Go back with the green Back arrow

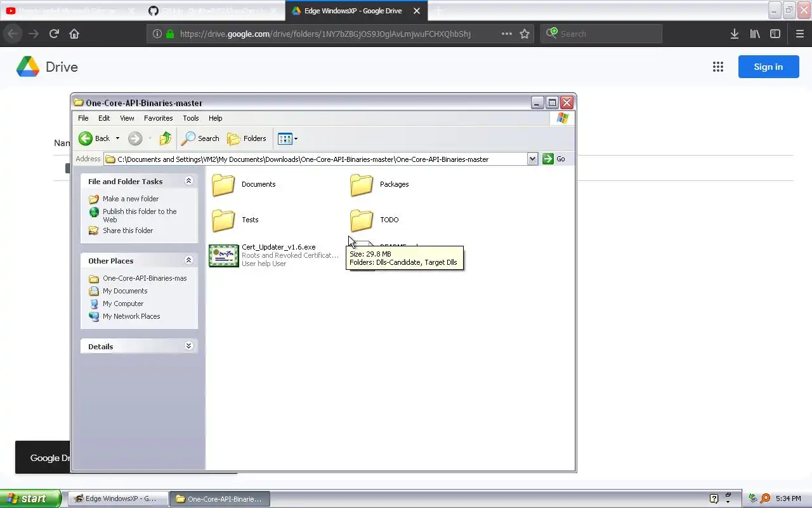[x=86, y=138]
